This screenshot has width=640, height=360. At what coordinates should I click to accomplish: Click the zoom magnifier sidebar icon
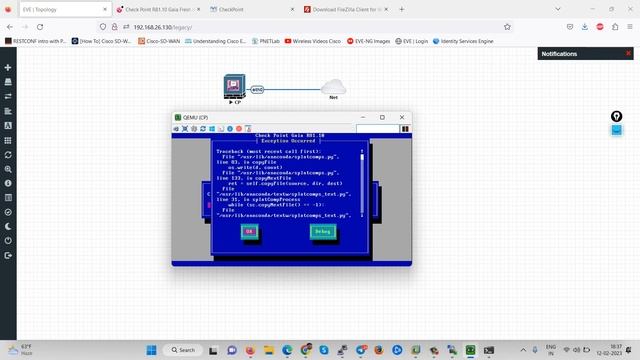click(x=8, y=169)
